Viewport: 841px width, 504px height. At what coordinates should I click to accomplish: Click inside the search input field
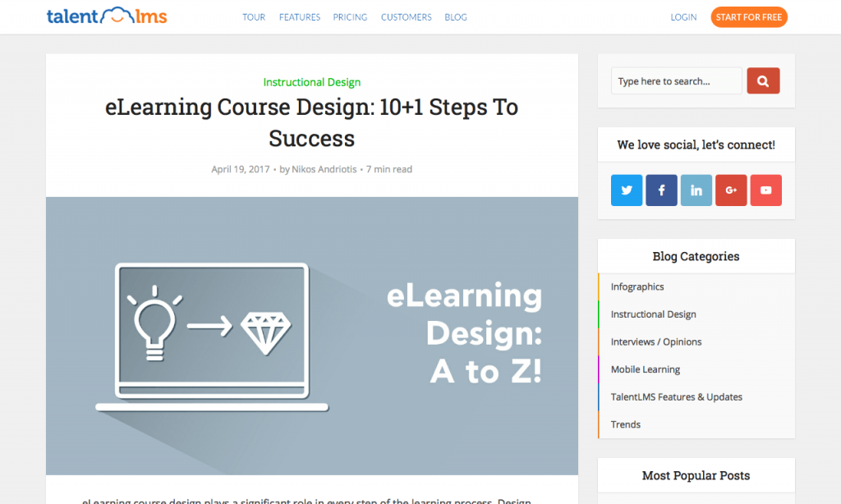(x=676, y=80)
